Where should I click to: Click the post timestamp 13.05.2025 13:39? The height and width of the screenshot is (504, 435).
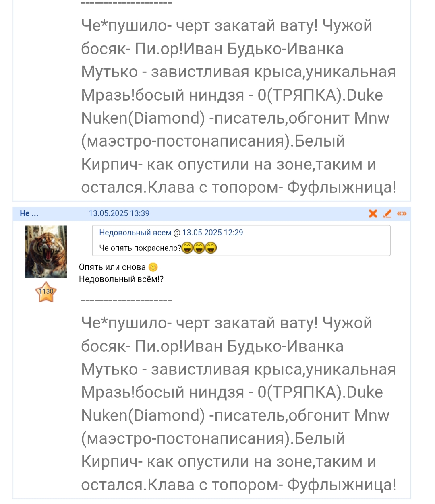point(119,213)
